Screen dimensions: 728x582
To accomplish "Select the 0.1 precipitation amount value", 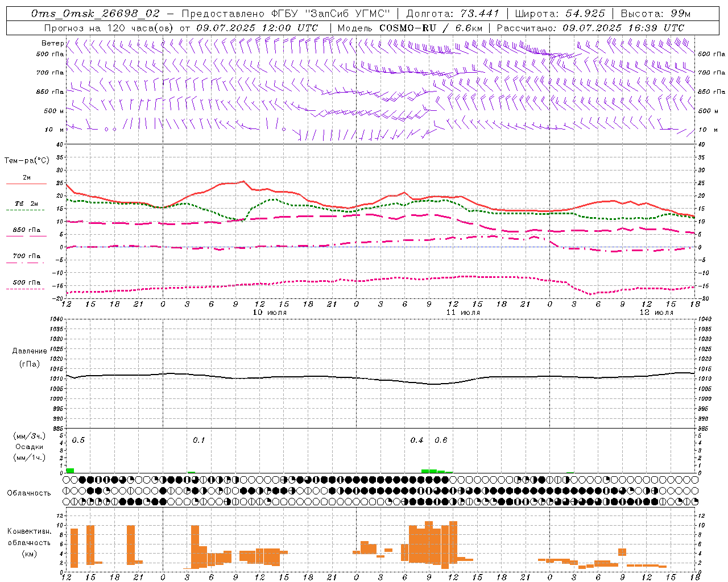I will pos(199,440).
